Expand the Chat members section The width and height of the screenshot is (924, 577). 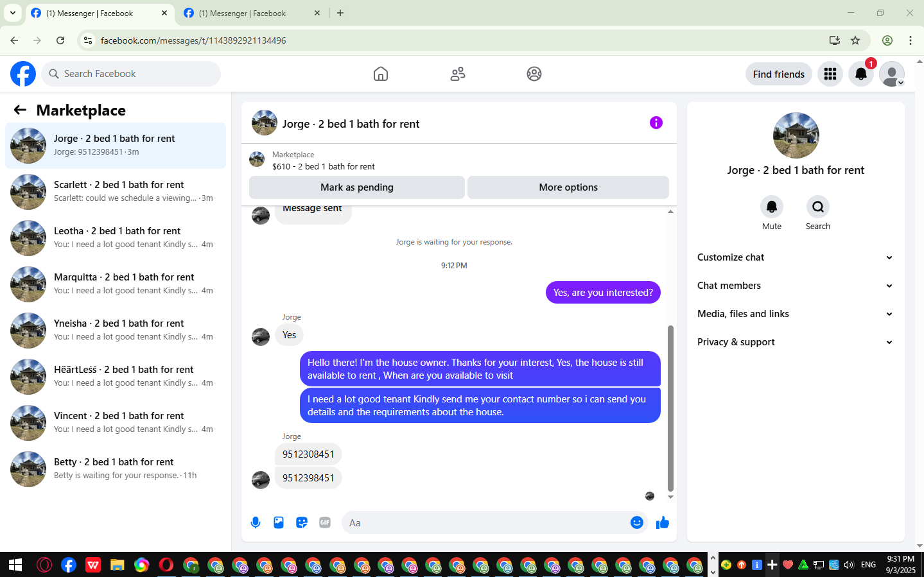click(796, 286)
